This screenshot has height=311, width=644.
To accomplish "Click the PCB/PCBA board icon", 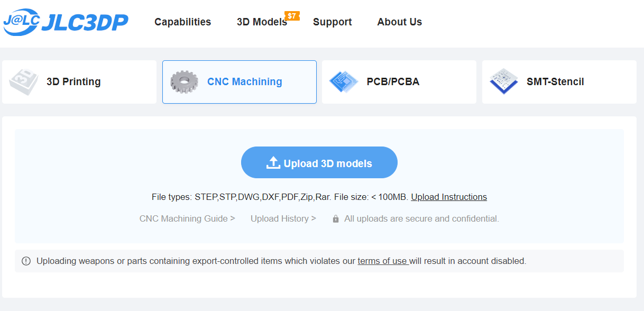I will [344, 82].
